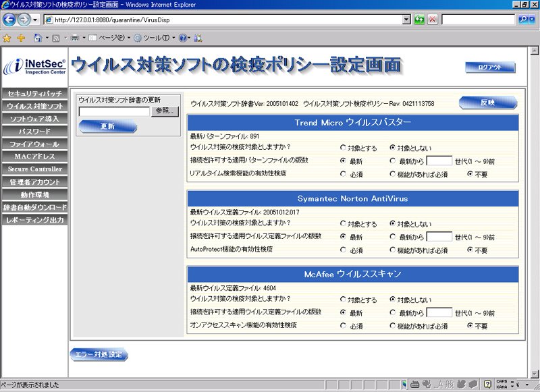
Task: Click McAfee generation count field
Action: 439,312
